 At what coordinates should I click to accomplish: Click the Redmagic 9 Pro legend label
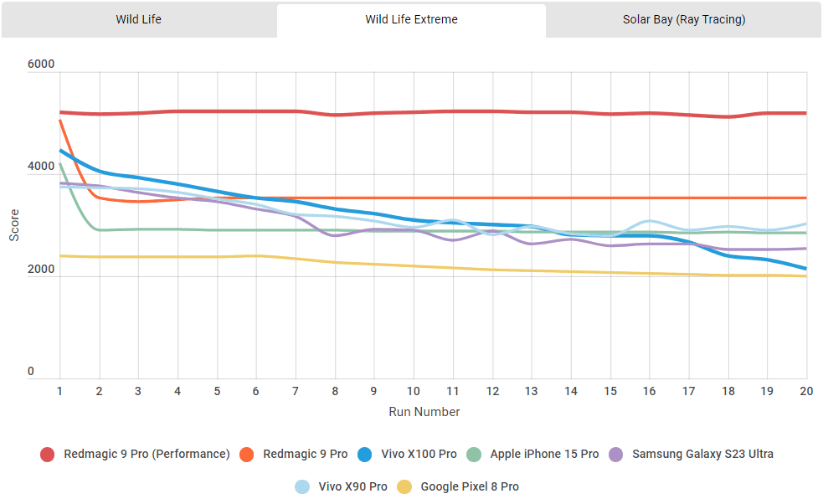point(305,454)
